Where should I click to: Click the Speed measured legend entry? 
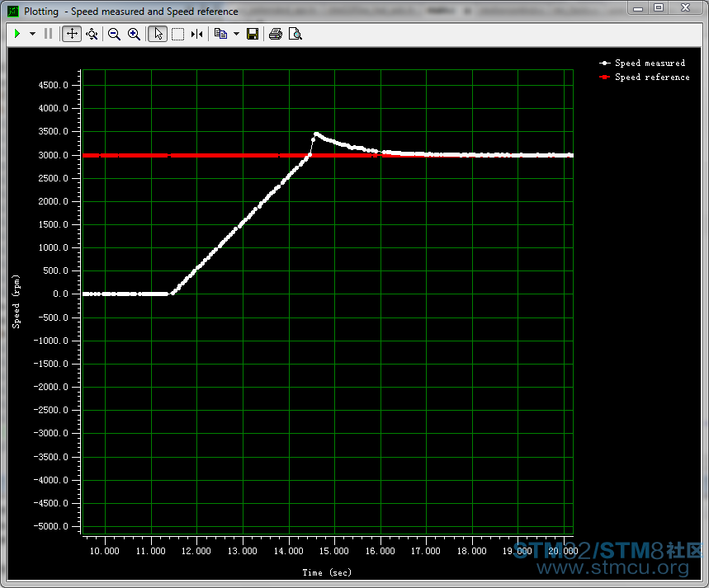(x=650, y=63)
